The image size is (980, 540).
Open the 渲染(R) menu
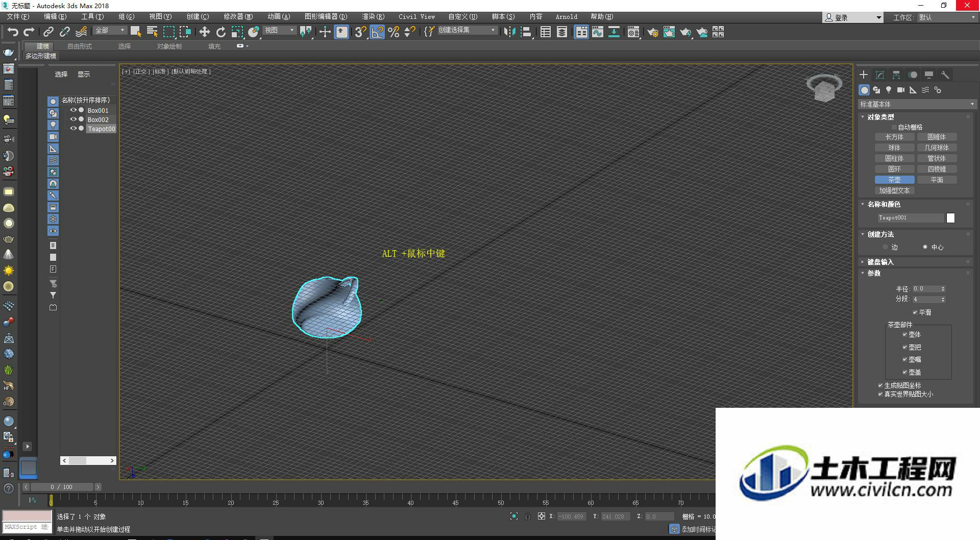pyautogui.click(x=373, y=17)
